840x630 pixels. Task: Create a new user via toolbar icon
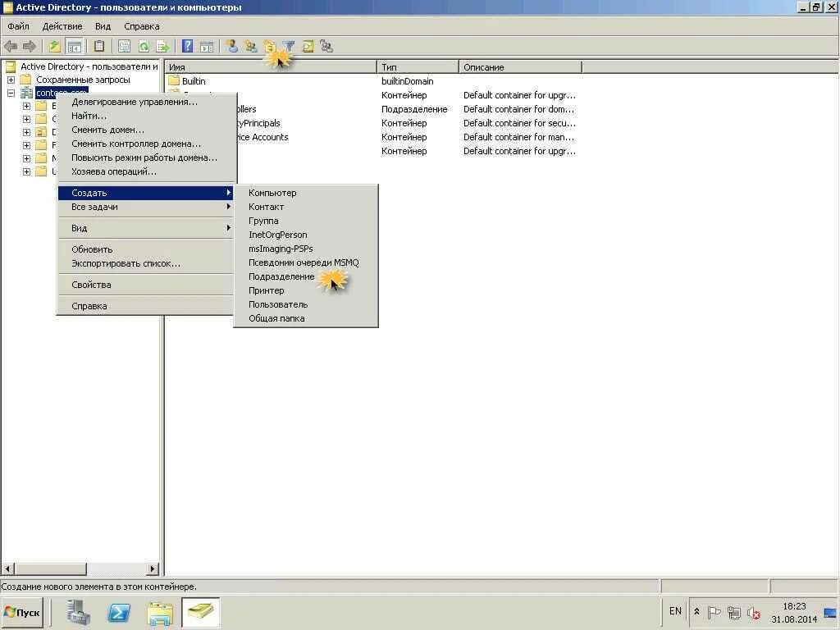(x=232, y=47)
